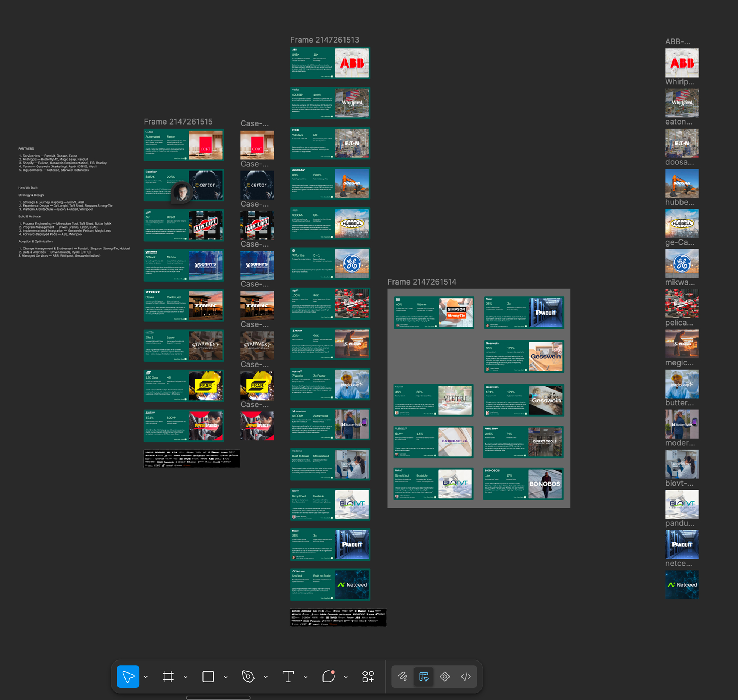Switch to Draw mode
This screenshot has width=738, height=700.
403,677
